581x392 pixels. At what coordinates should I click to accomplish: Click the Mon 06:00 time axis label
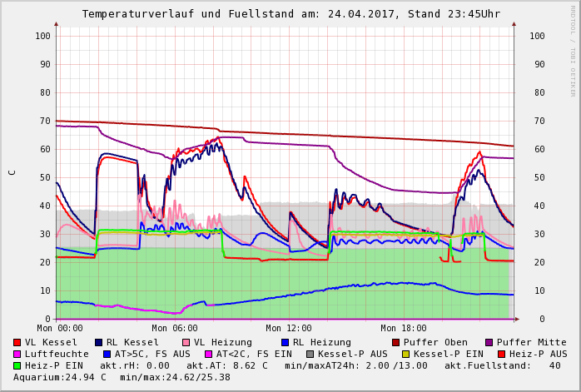click(x=174, y=329)
